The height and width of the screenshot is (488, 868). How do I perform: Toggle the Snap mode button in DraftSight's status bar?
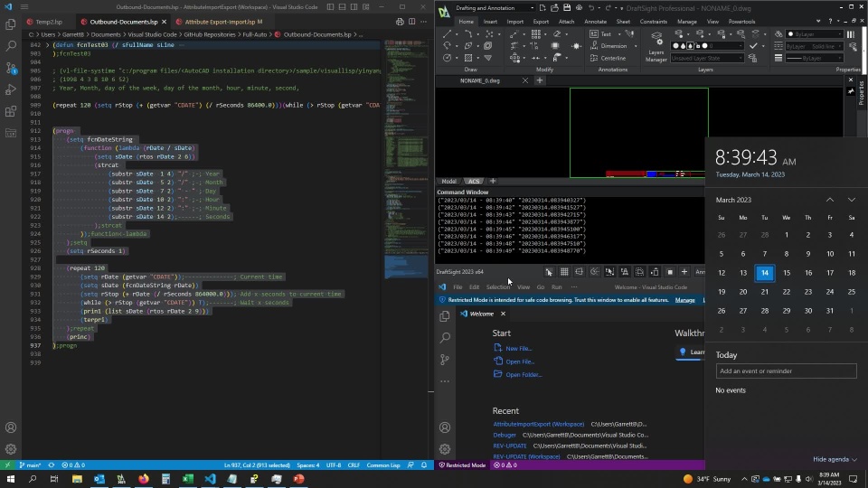pos(549,272)
